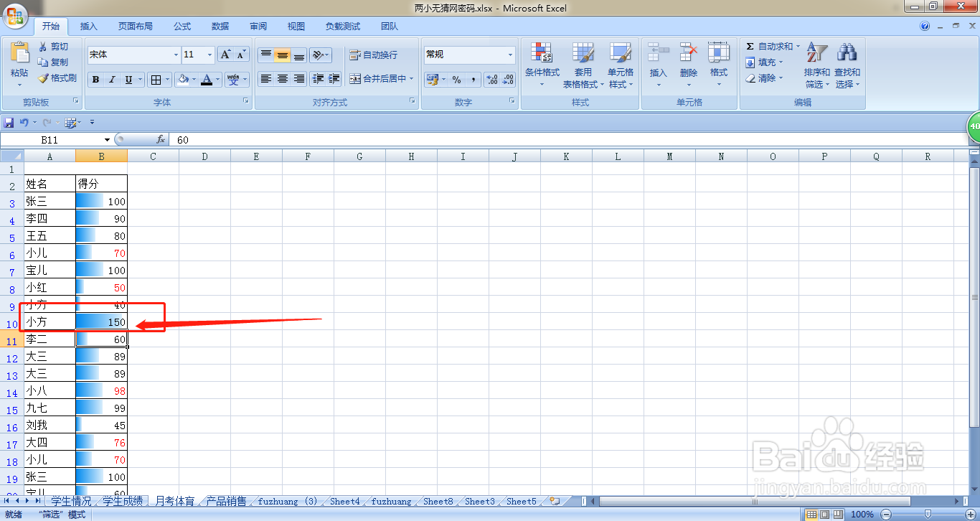
Task: Click in the formula bar showing 60
Action: tap(570, 140)
